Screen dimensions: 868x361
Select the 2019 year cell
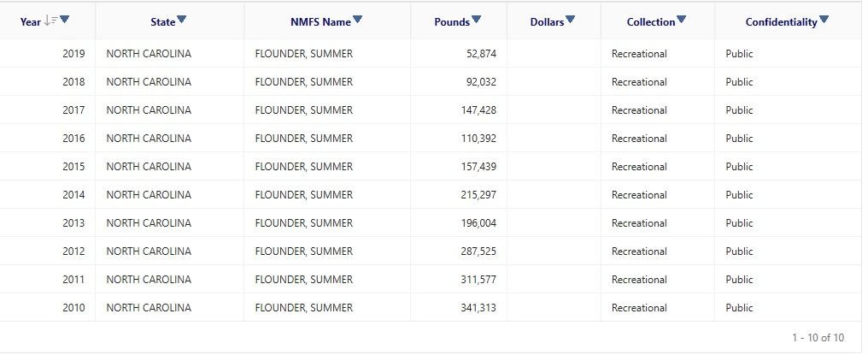(48, 54)
